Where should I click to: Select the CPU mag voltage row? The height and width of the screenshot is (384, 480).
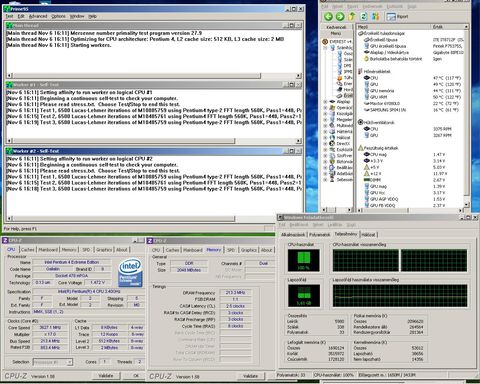click(412, 154)
